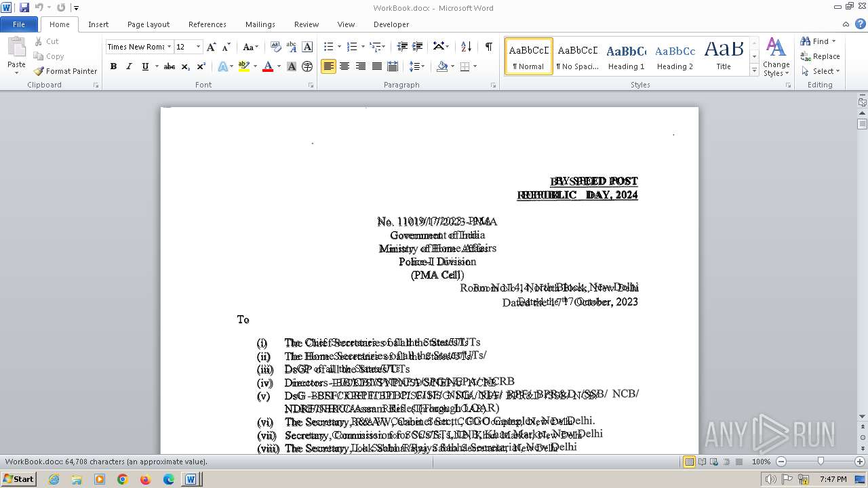Click the Sort A-Z icon
Image resolution: width=868 pixels, height=488 pixels.
point(466,47)
